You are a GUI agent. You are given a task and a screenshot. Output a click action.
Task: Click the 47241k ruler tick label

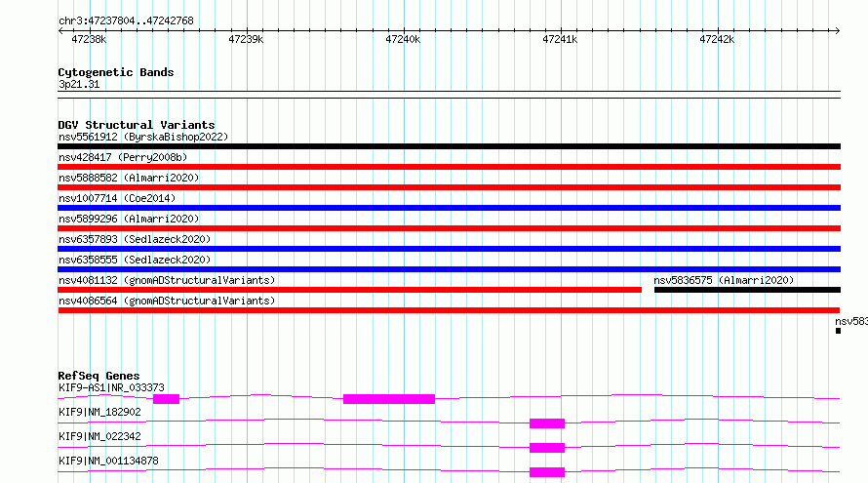click(560, 39)
